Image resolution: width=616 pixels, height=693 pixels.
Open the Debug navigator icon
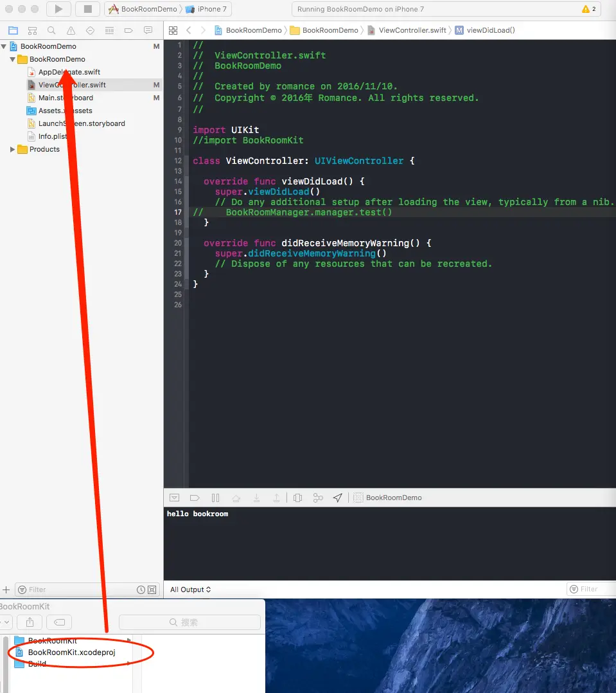109,30
